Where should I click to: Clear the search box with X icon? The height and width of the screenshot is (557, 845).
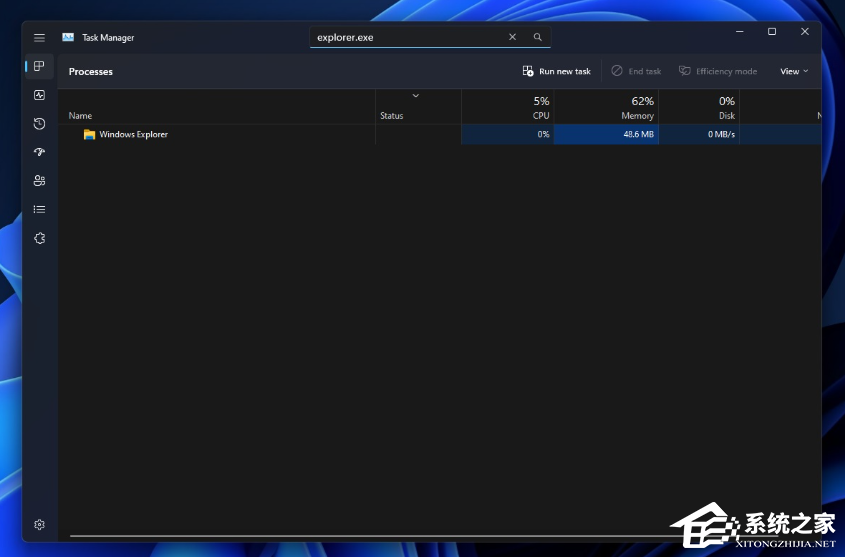(512, 37)
